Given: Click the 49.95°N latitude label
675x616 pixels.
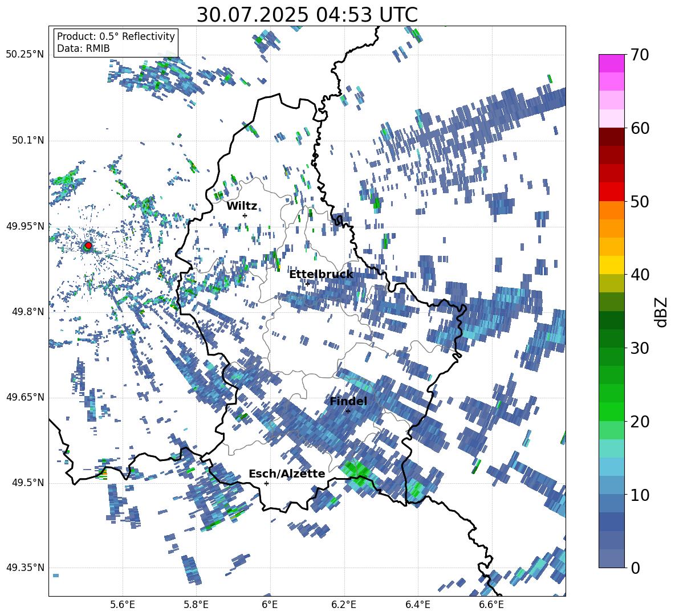Looking at the screenshot, I should tap(25, 226).
